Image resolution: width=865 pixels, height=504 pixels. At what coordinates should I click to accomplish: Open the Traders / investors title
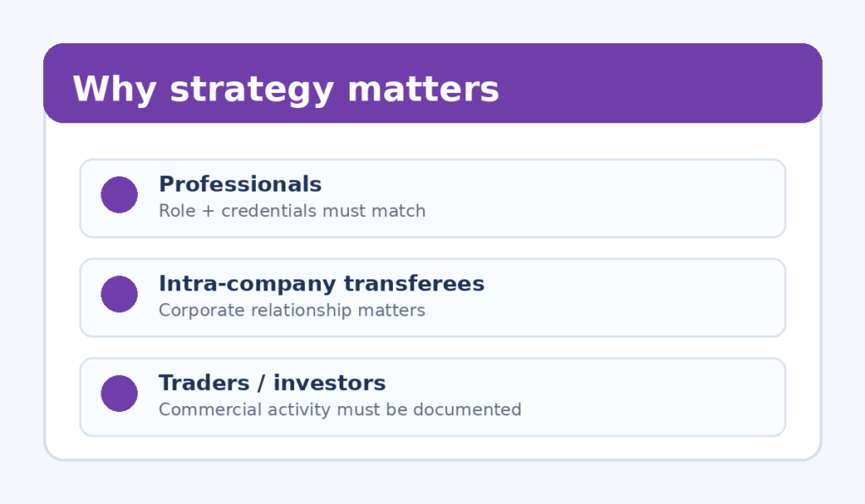click(272, 383)
